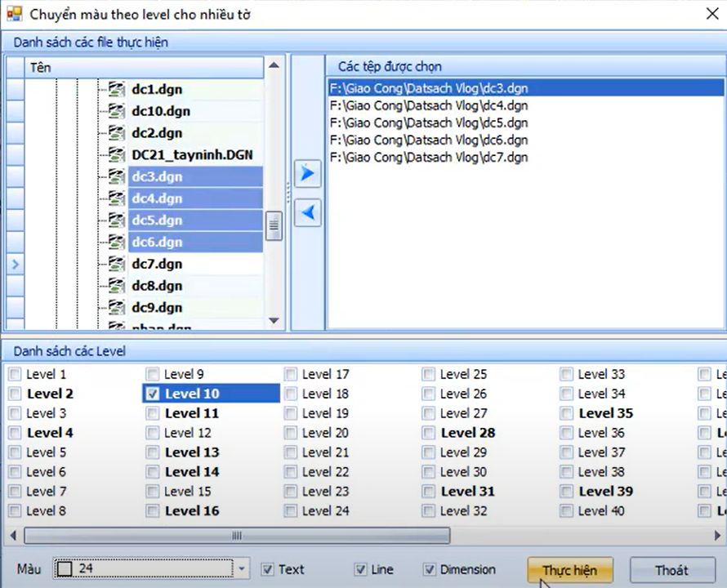
Task: Click the dc1.dgn file icon
Action: point(117,89)
